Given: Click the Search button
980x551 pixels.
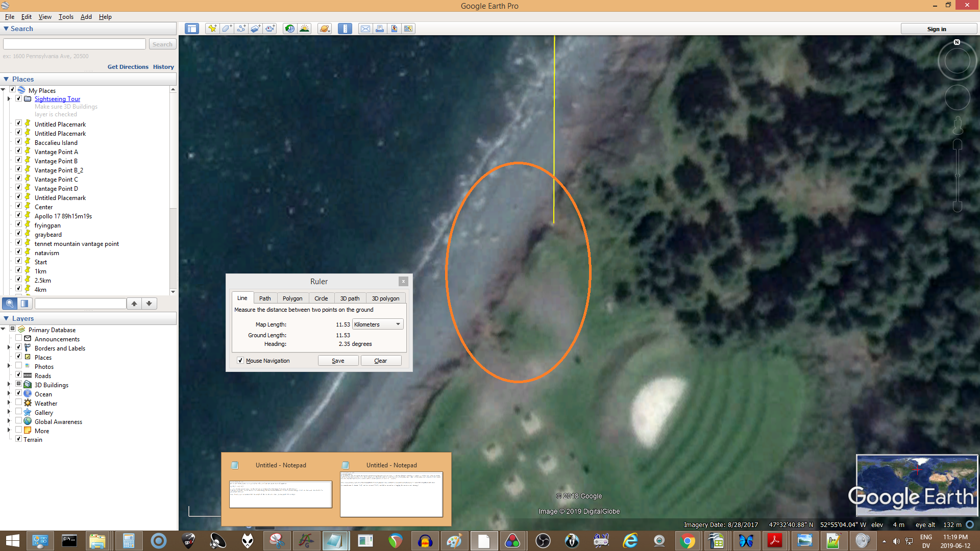Looking at the screenshot, I should click(x=162, y=44).
